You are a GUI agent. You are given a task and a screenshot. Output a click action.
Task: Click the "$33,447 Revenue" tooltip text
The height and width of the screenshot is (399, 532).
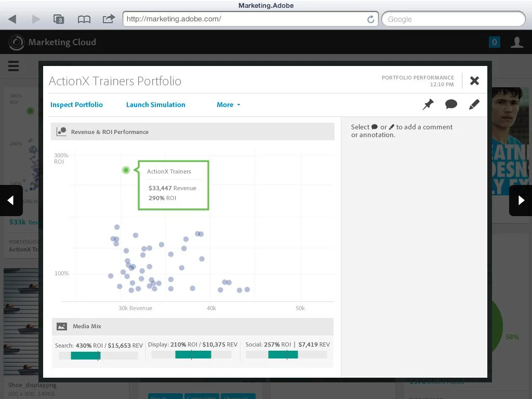[x=172, y=188]
